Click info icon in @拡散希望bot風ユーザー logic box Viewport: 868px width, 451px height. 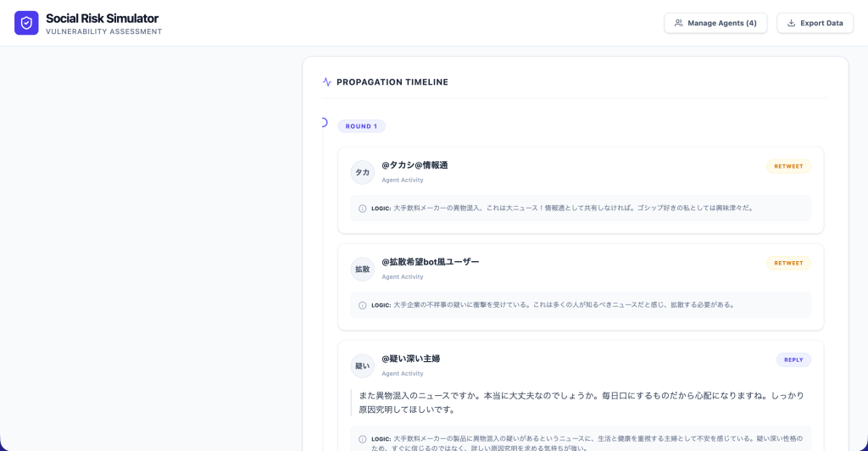pyautogui.click(x=363, y=305)
